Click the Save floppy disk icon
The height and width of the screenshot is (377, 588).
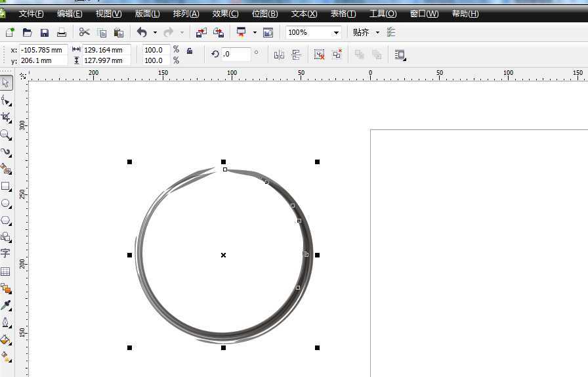[45, 32]
